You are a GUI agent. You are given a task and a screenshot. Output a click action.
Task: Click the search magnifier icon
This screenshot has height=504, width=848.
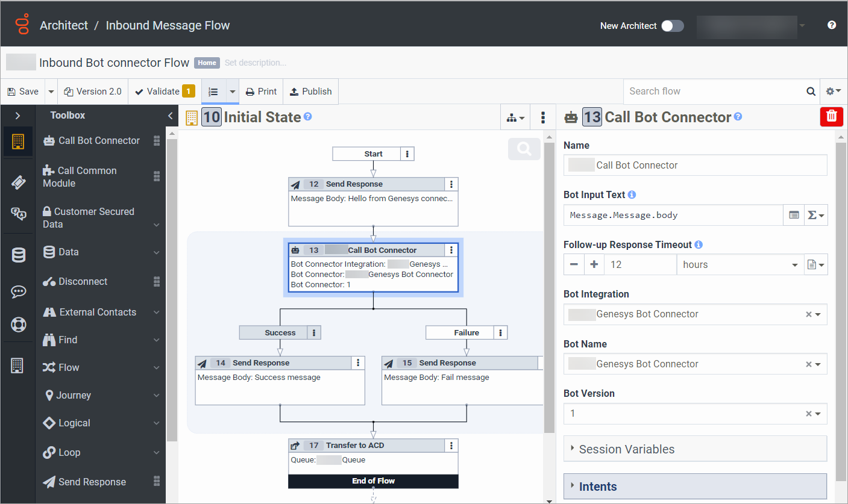click(811, 92)
